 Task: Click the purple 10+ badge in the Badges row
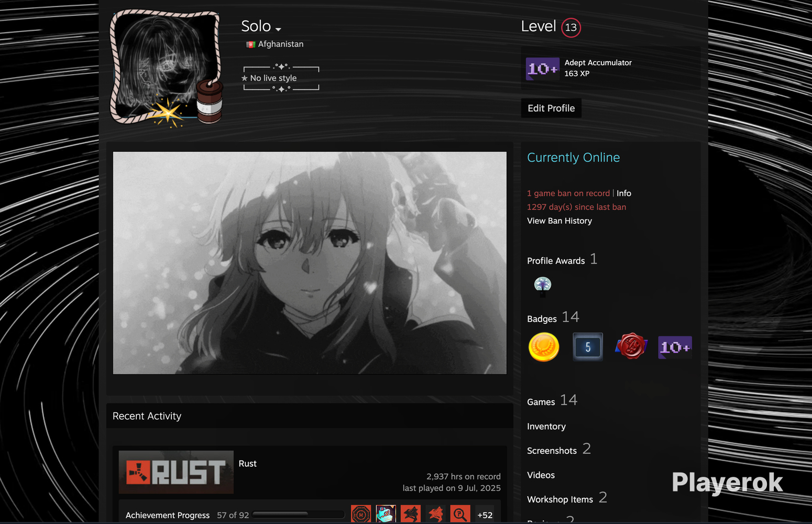click(x=675, y=347)
